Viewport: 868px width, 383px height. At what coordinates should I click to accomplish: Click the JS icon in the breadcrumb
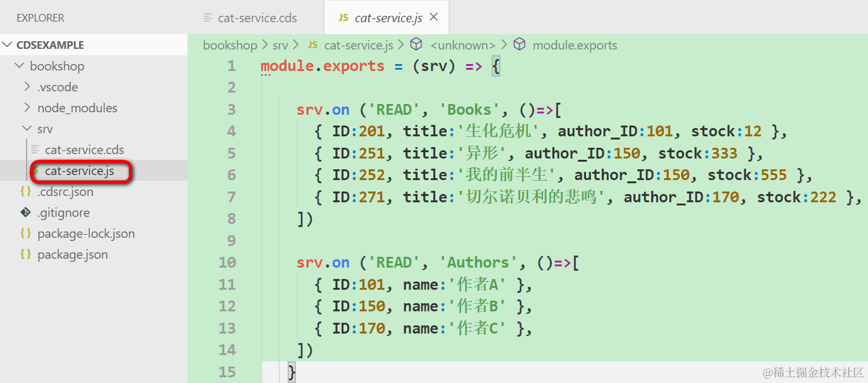(312, 45)
